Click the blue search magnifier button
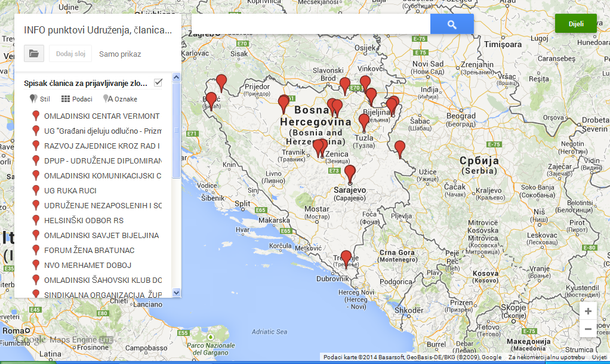 pos(452,24)
